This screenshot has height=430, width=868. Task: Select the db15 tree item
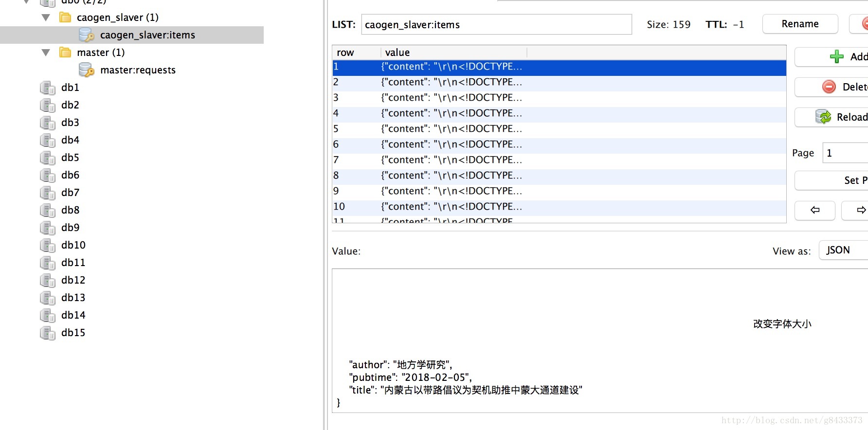[x=73, y=333]
